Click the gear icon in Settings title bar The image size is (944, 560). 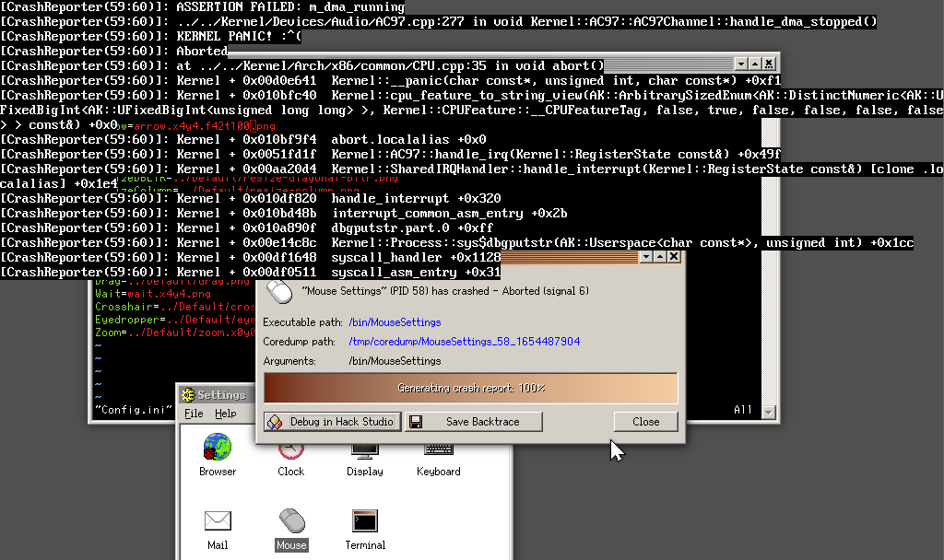[187, 394]
